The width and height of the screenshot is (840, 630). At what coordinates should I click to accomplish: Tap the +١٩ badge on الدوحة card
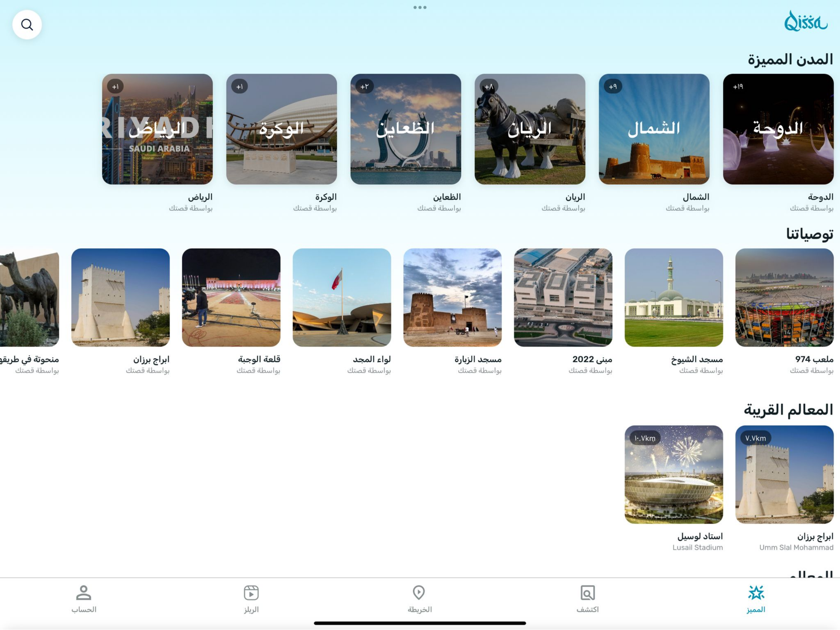pyautogui.click(x=738, y=87)
